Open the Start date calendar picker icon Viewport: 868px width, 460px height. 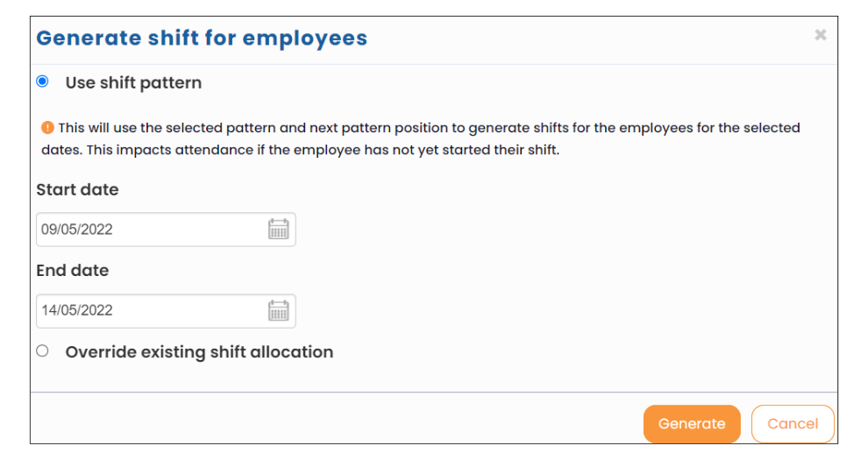click(279, 229)
